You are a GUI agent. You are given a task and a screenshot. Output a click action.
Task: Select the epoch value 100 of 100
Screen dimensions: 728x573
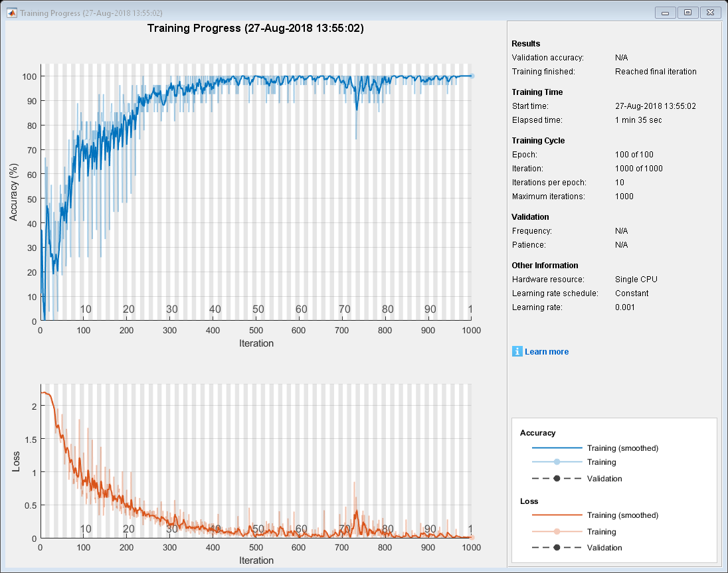click(634, 155)
